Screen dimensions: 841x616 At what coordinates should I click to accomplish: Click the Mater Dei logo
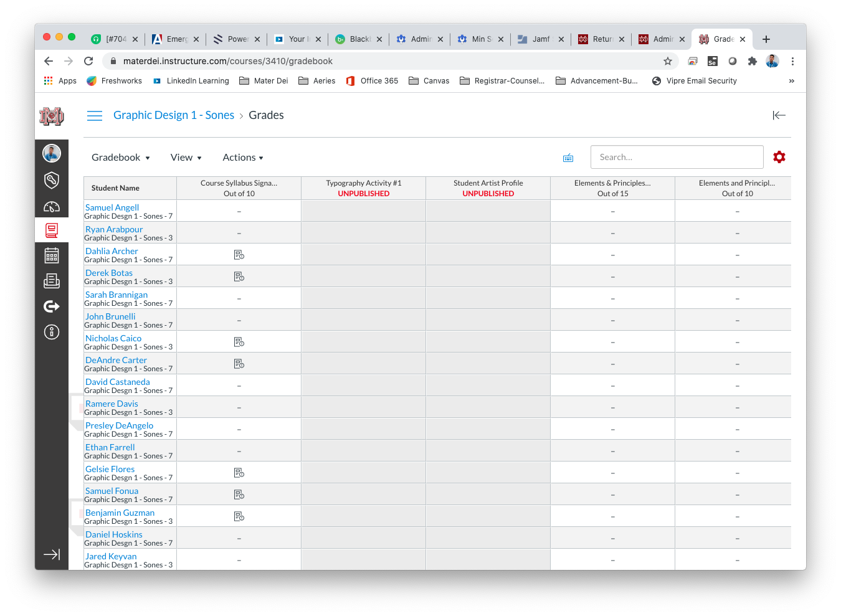tap(52, 116)
